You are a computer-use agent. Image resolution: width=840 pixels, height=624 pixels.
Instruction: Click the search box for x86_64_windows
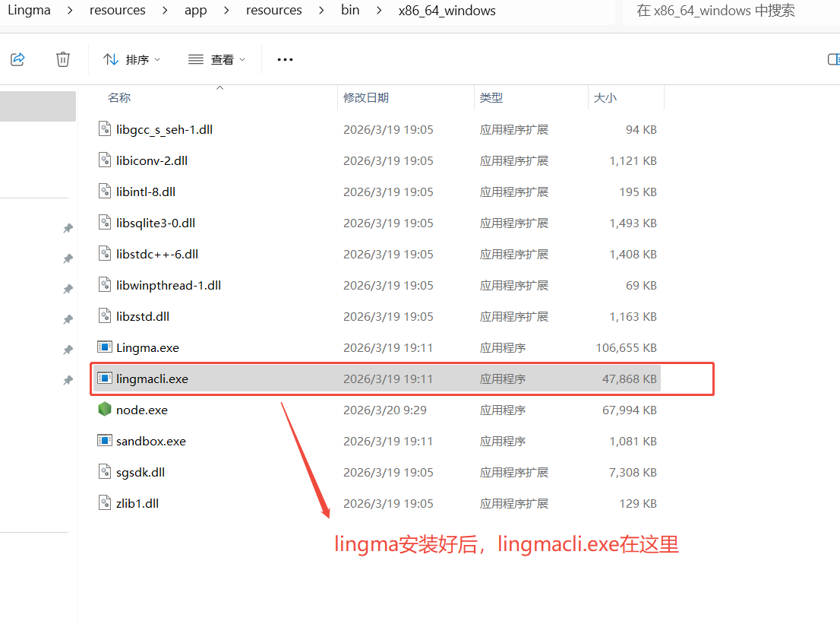[731, 11]
